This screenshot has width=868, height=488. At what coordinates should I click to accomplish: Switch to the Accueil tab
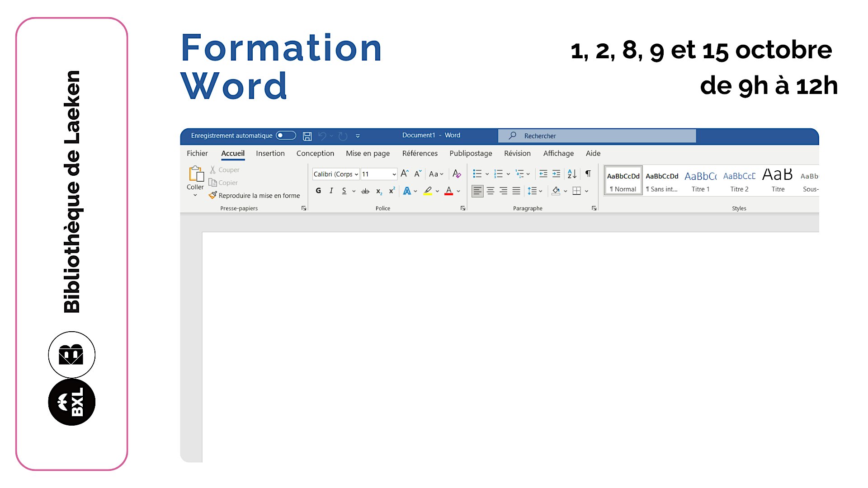[x=233, y=153]
